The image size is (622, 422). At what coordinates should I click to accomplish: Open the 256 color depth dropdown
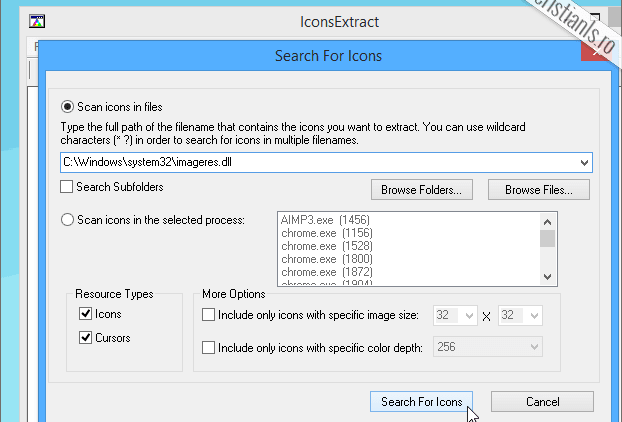tap(533, 348)
